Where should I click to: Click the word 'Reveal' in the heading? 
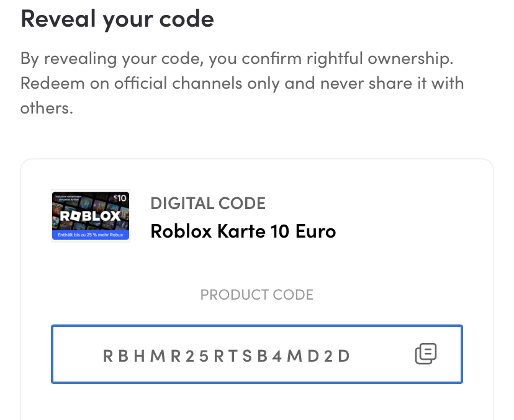click(58, 19)
